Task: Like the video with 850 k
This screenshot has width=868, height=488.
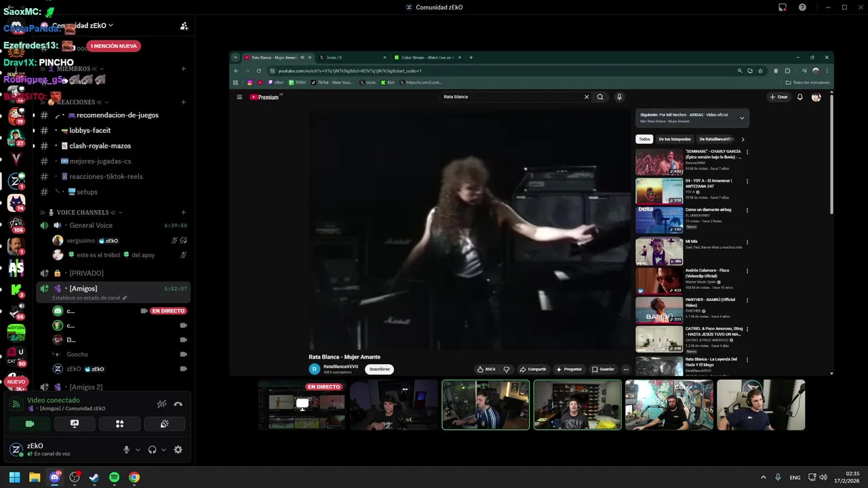Action: click(x=486, y=369)
